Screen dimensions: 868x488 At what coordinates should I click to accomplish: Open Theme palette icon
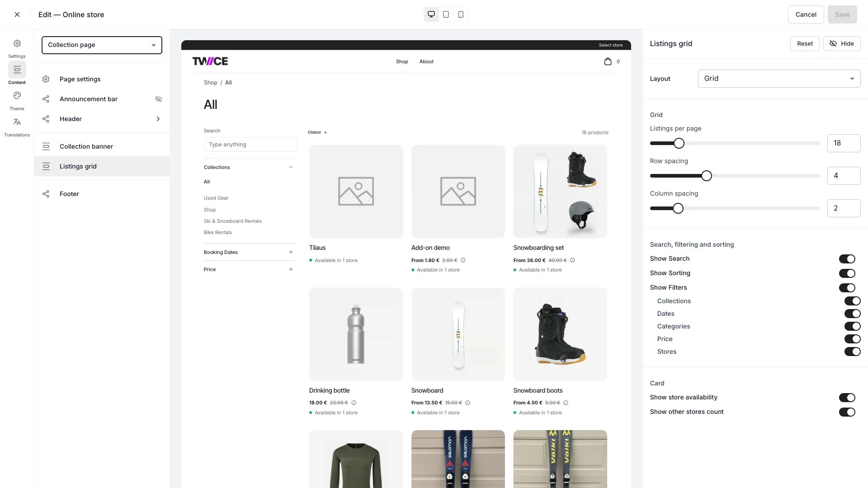(x=17, y=96)
